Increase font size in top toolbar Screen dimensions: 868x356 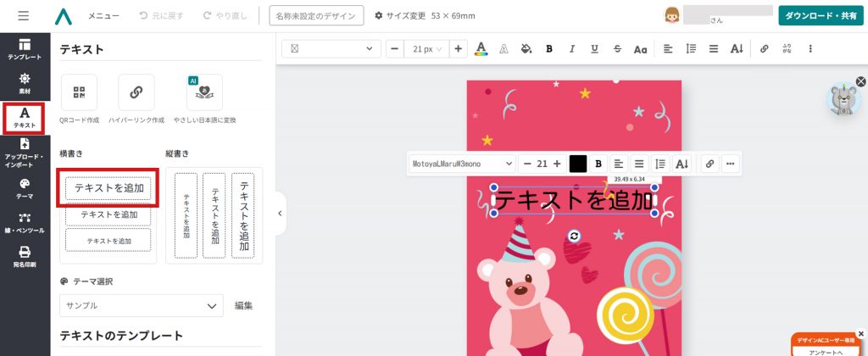458,48
